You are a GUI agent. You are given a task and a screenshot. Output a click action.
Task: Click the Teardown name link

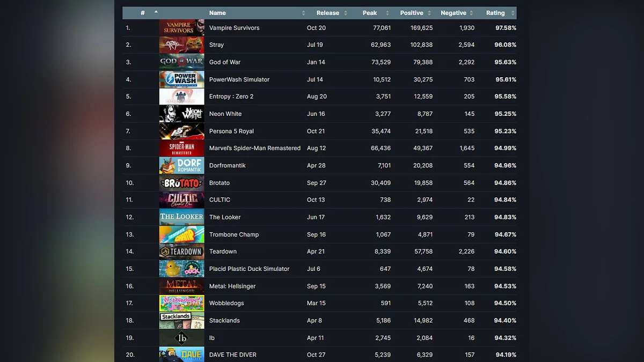point(223,252)
